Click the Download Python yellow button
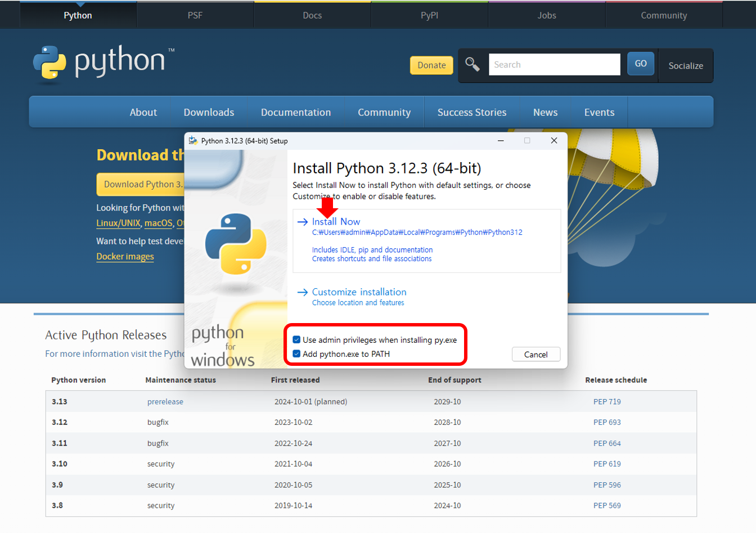 tap(141, 184)
